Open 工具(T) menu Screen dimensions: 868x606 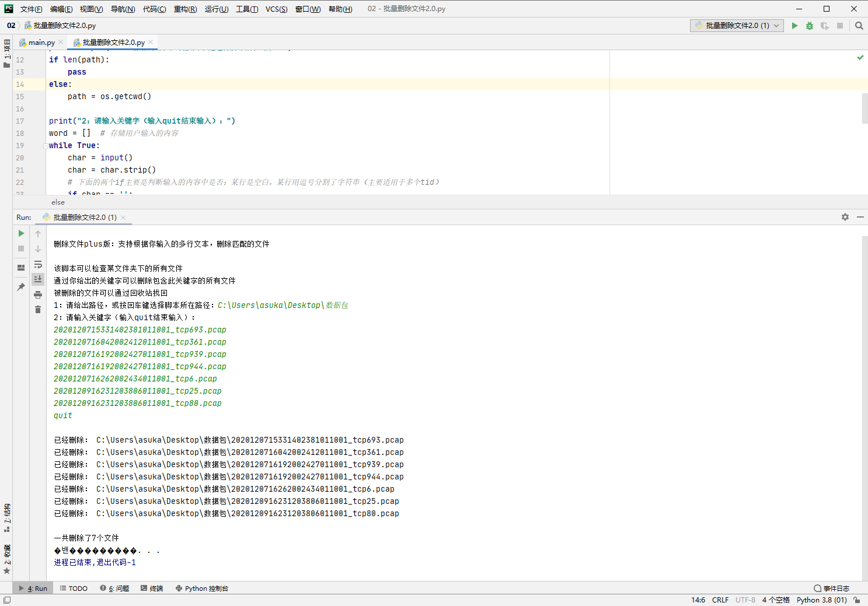tap(247, 9)
